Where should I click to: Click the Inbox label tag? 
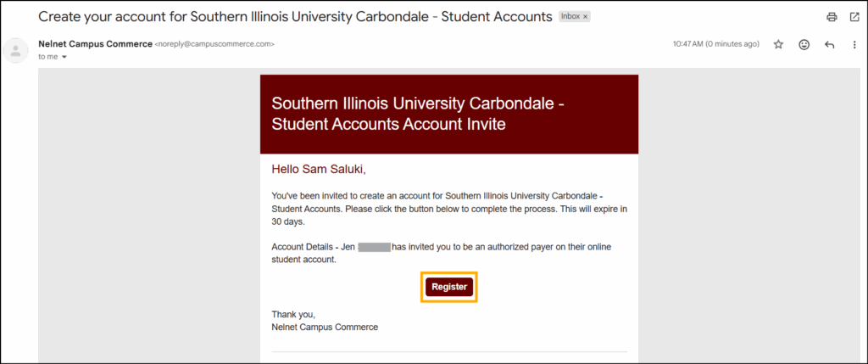570,17
